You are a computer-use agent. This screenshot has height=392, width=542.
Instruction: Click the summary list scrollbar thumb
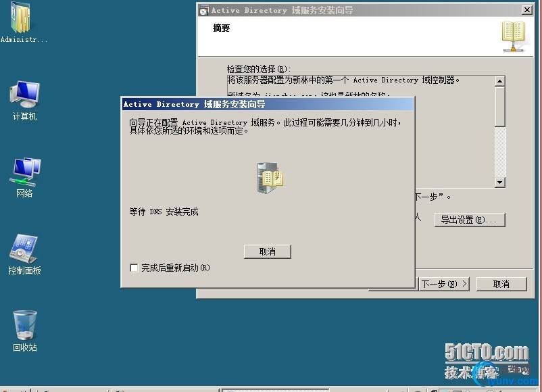[499, 107]
